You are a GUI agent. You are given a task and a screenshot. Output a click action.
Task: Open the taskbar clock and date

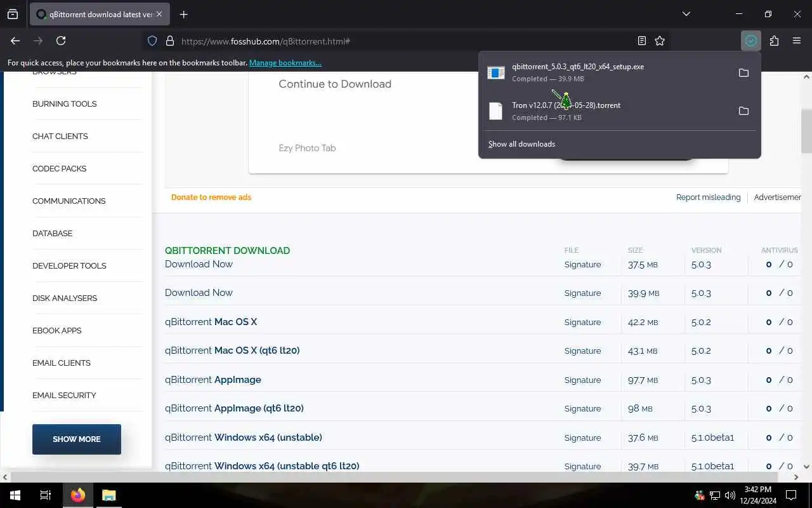click(x=757, y=495)
